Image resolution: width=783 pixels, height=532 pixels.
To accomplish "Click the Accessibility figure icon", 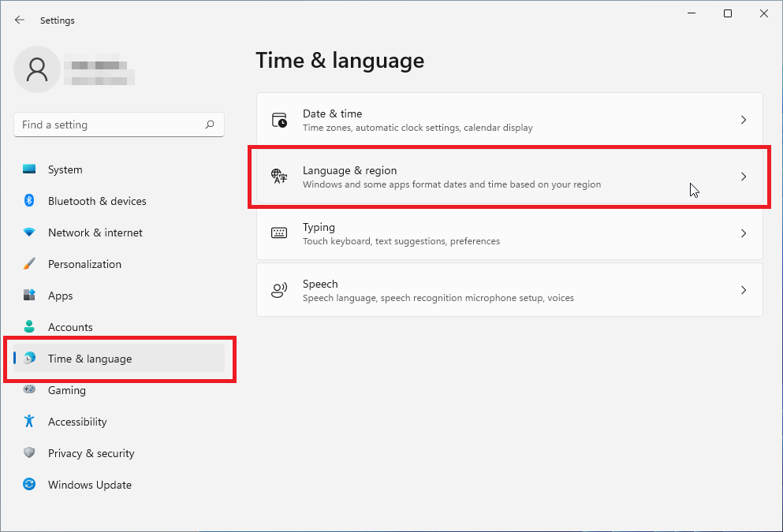I will pos(29,421).
